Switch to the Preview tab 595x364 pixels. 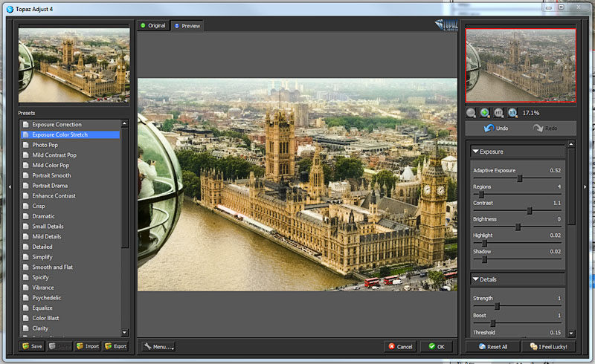[x=187, y=25]
